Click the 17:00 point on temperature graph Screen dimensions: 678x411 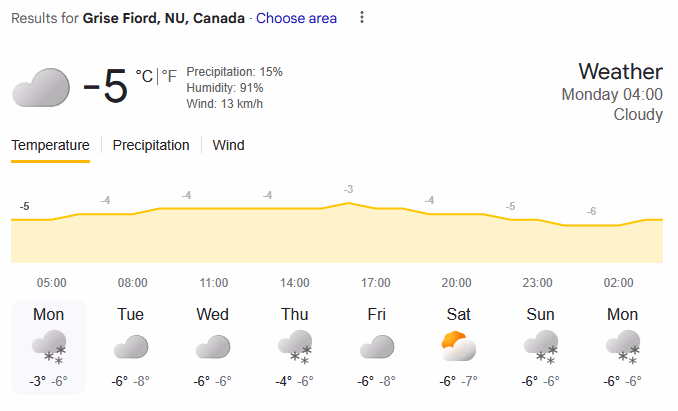coord(348,203)
